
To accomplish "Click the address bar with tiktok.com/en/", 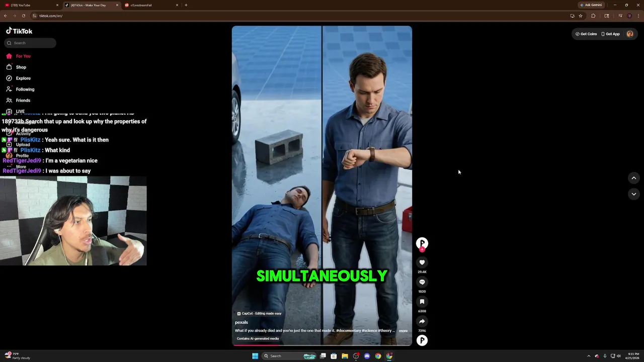I will 302,16.
